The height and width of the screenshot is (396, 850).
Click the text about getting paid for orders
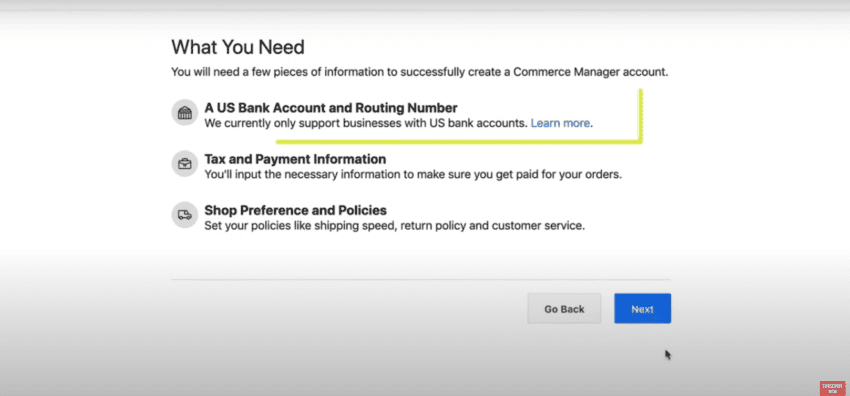[x=413, y=175]
